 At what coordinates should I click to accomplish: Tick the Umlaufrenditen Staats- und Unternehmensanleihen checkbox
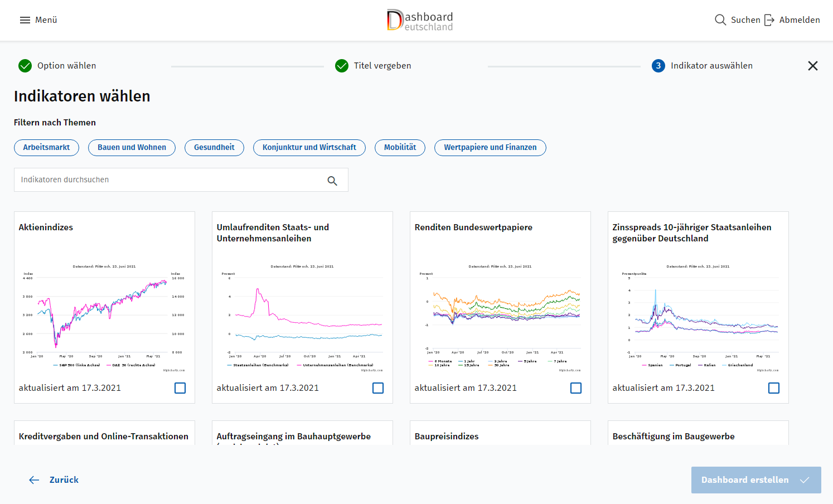378,388
